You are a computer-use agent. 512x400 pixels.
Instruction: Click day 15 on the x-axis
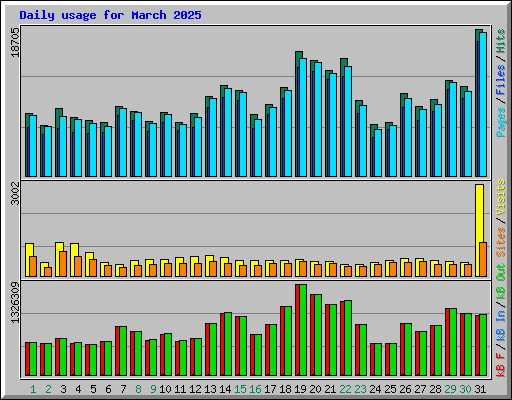tap(240, 389)
